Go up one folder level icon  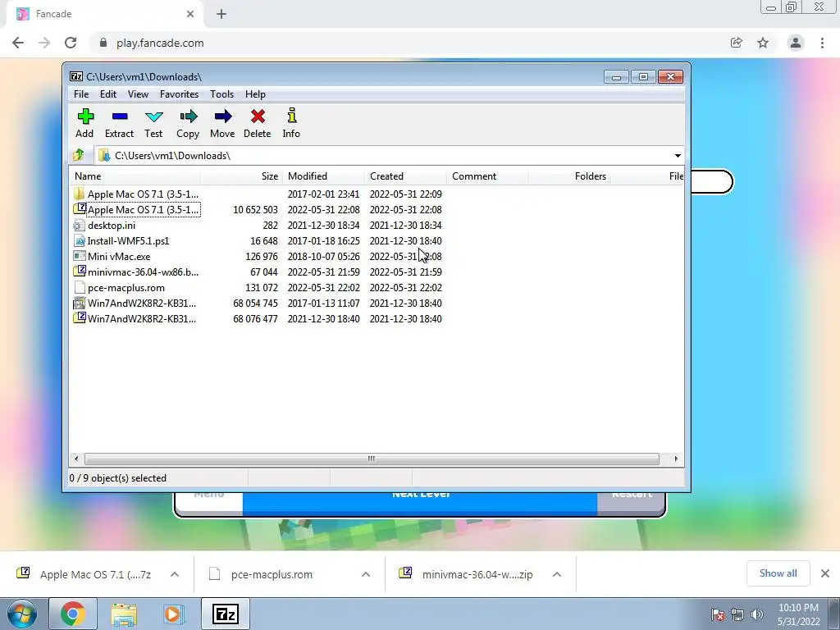[79, 155]
